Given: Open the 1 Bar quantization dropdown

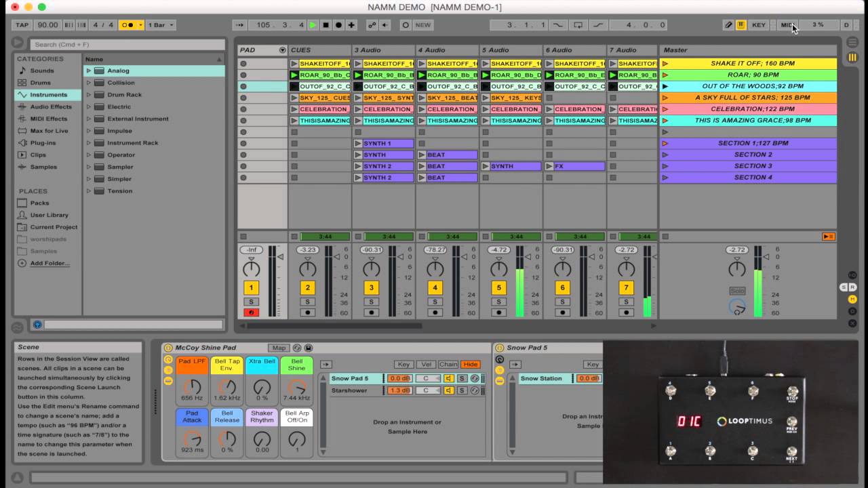Looking at the screenshot, I should click(161, 25).
